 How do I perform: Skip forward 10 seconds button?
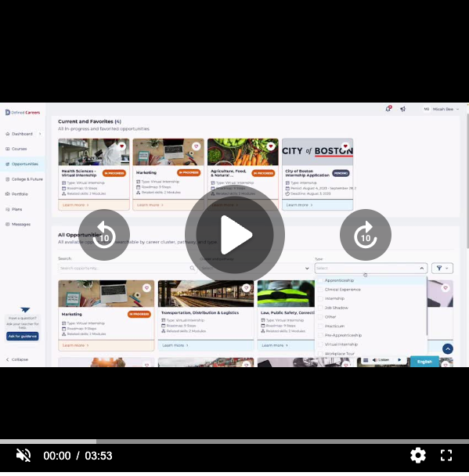pos(366,235)
